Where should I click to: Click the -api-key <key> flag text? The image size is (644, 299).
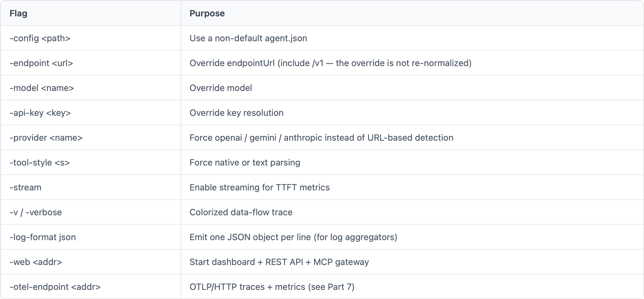40,113
